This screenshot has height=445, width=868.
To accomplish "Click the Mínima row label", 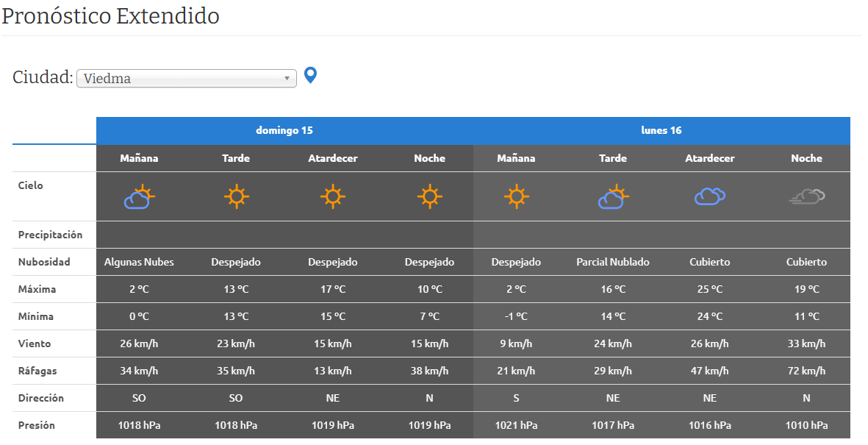I will 36,316.
